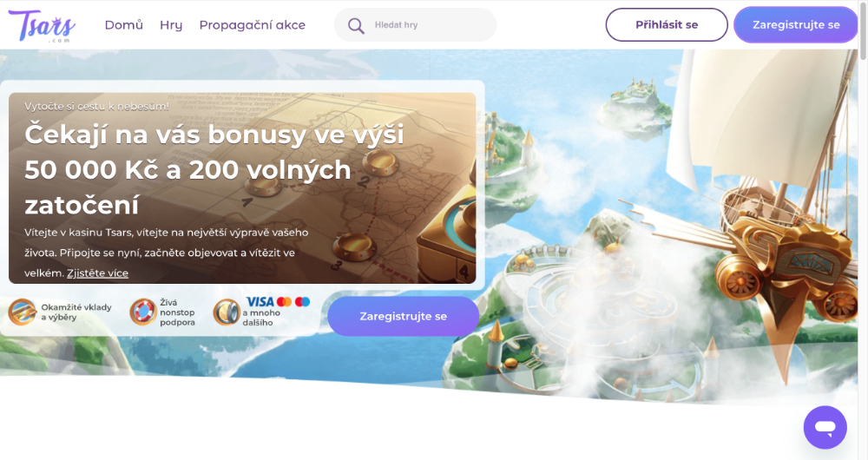
Task: Click the Přihlásit se button
Action: 667,25
